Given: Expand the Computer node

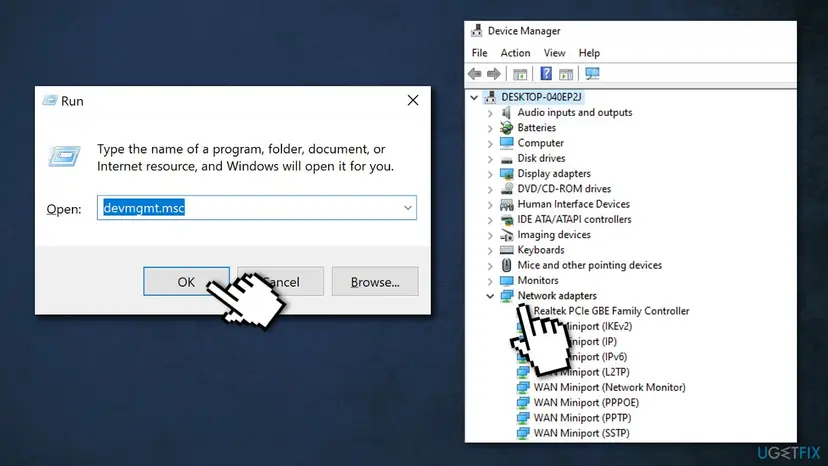Looking at the screenshot, I should click(x=490, y=144).
